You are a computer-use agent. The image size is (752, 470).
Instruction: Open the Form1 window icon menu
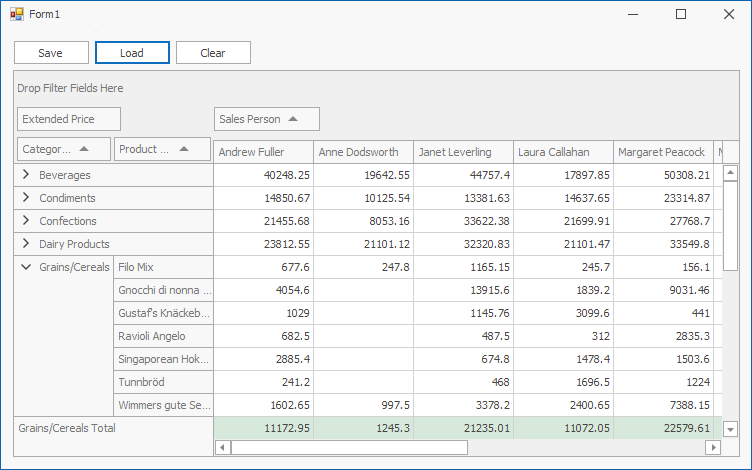17,14
